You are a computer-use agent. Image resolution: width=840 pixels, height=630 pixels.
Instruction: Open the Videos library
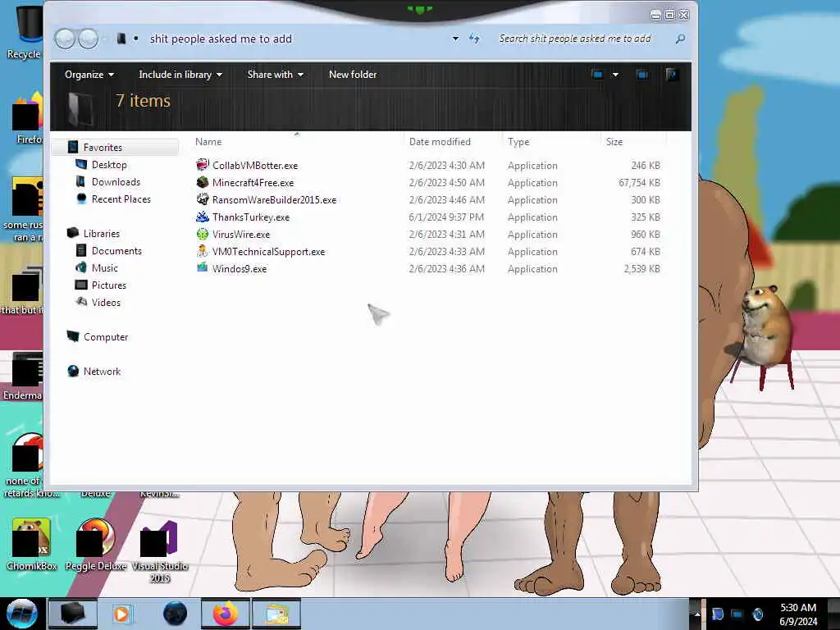click(x=106, y=302)
